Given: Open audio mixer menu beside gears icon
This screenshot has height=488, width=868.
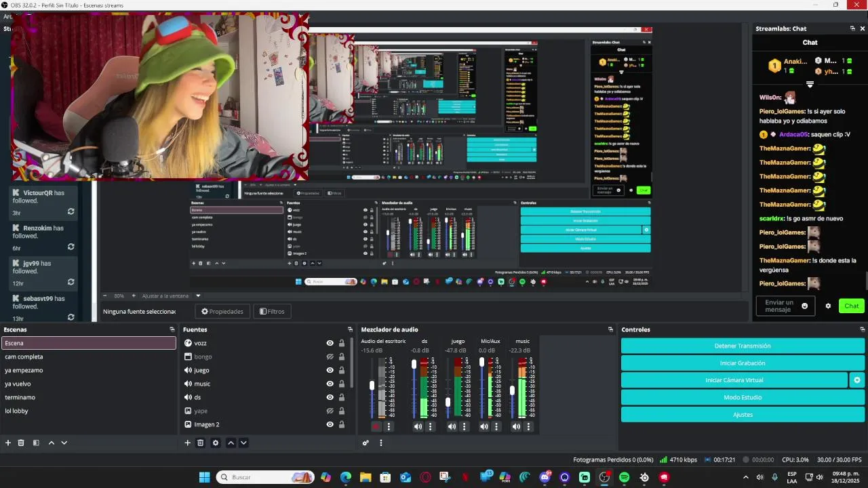Looking at the screenshot, I should [x=381, y=443].
